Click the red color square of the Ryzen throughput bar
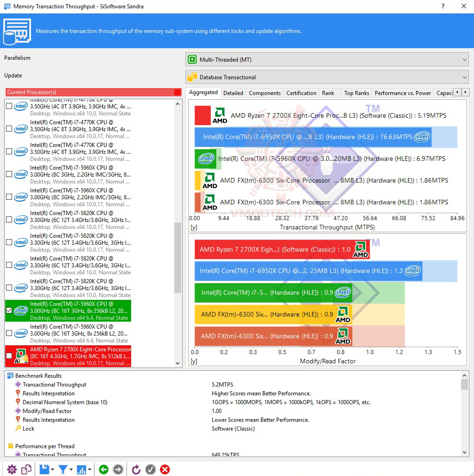The height and width of the screenshot is (476, 474). [202, 115]
